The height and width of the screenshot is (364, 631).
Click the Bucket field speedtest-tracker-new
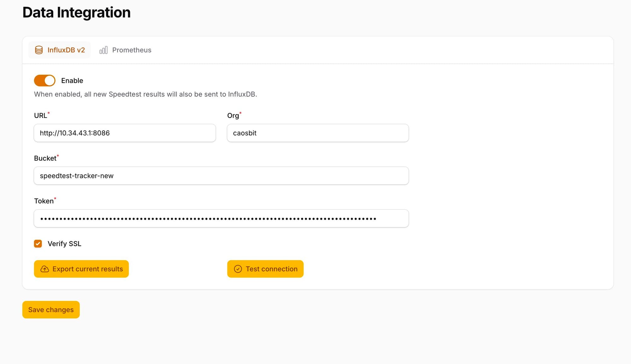pyautogui.click(x=221, y=176)
